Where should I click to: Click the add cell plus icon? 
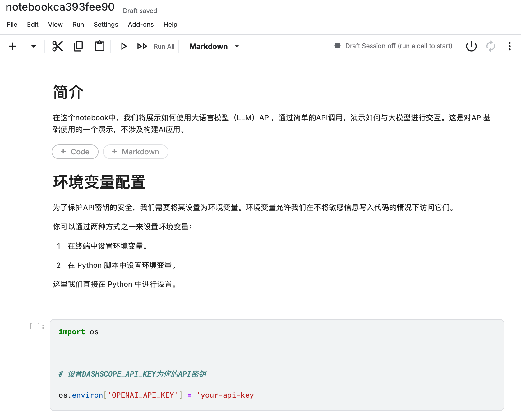point(12,46)
